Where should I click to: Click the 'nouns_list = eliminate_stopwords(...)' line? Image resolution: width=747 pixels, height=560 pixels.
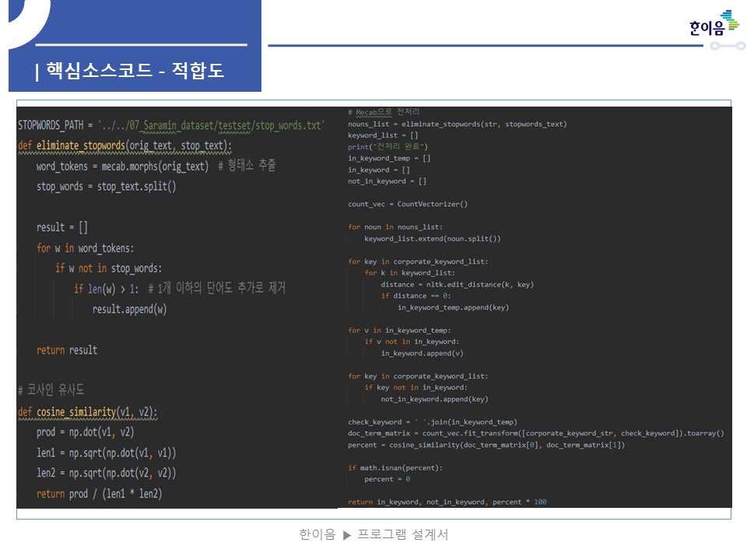458,124
